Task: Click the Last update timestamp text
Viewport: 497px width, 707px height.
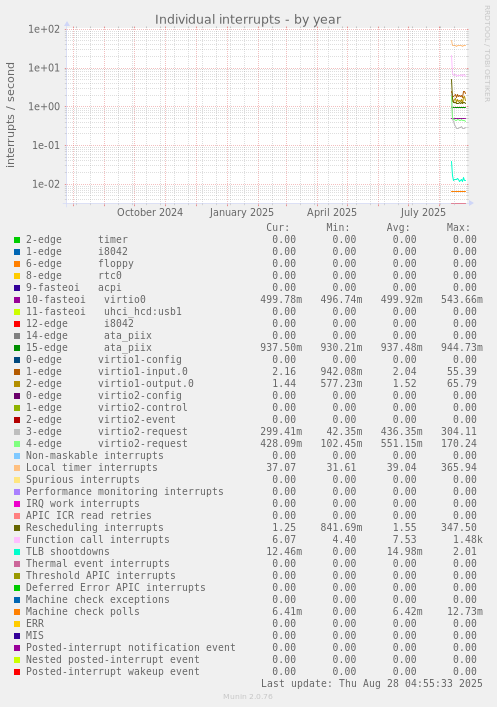Action: tap(372, 684)
